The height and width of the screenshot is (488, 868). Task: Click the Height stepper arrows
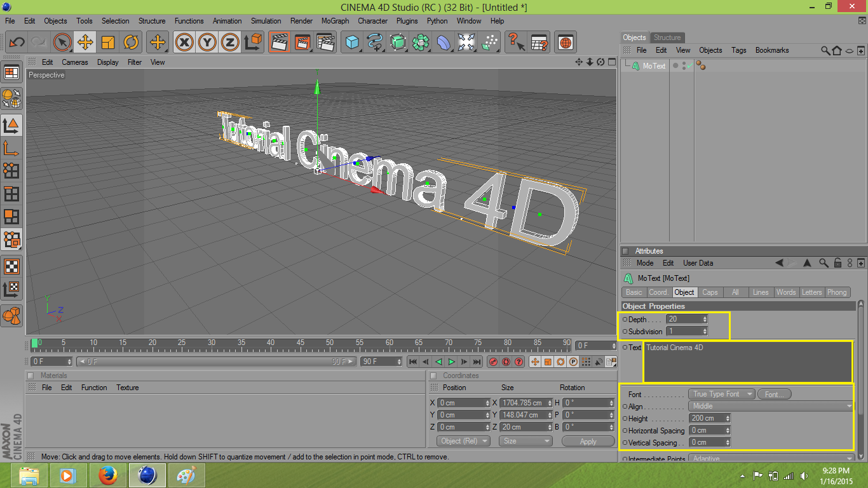click(x=728, y=418)
